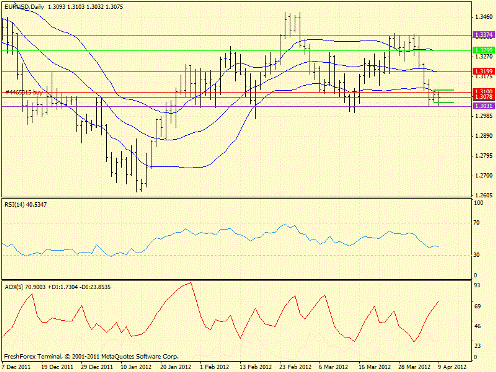The width and height of the screenshot is (496, 372).
Task: Click the 29 Dec 2011 date label
Action: [97, 367]
